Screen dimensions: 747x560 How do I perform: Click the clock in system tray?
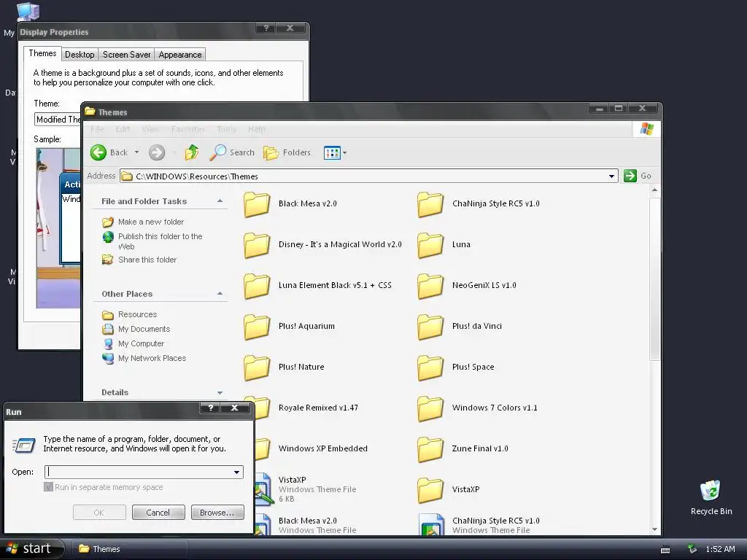(720, 550)
